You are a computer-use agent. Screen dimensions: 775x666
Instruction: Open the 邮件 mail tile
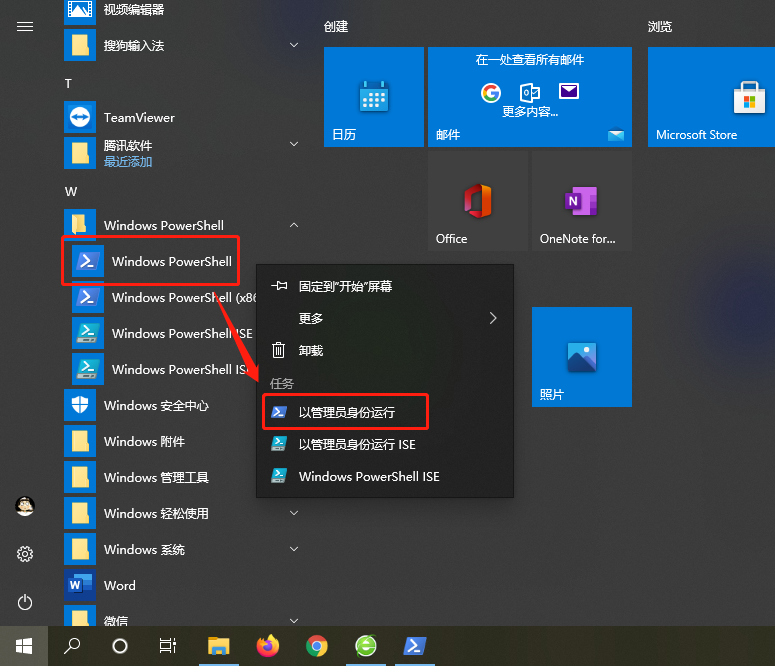pyautogui.click(x=530, y=97)
